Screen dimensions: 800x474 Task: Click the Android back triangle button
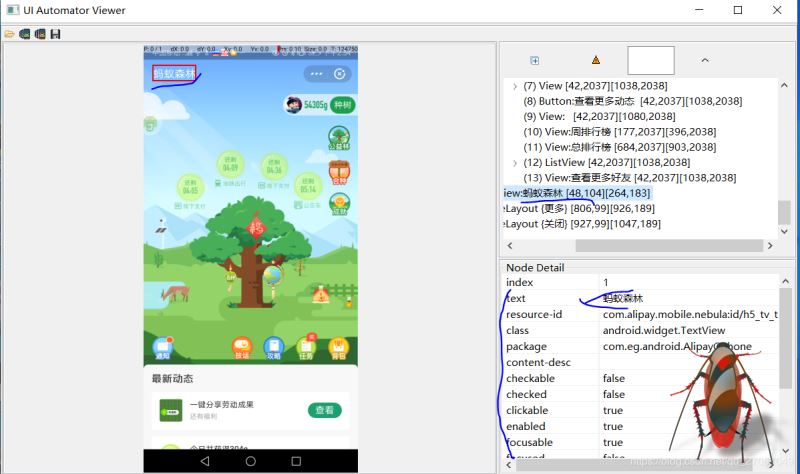click(x=205, y=461)
